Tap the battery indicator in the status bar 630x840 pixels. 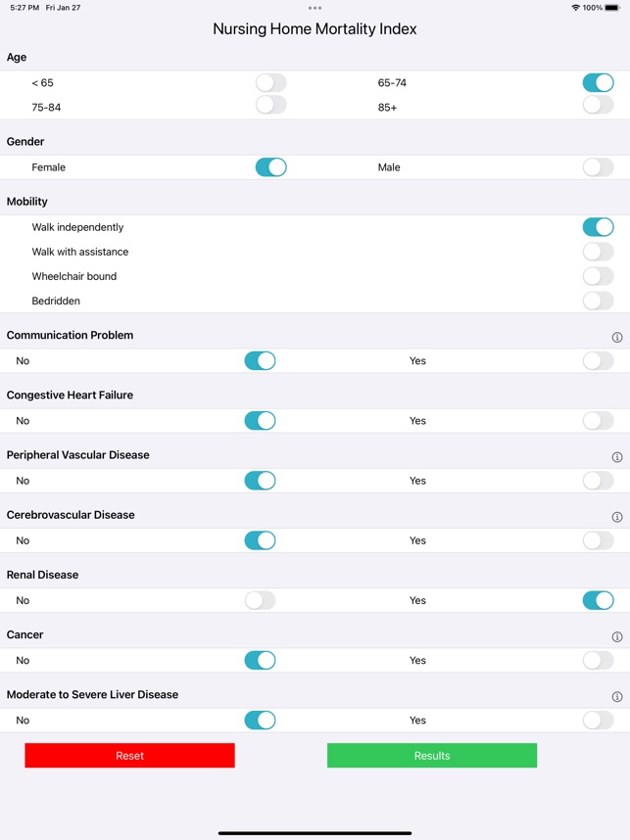pyautogui.click(x=610, y=8)
